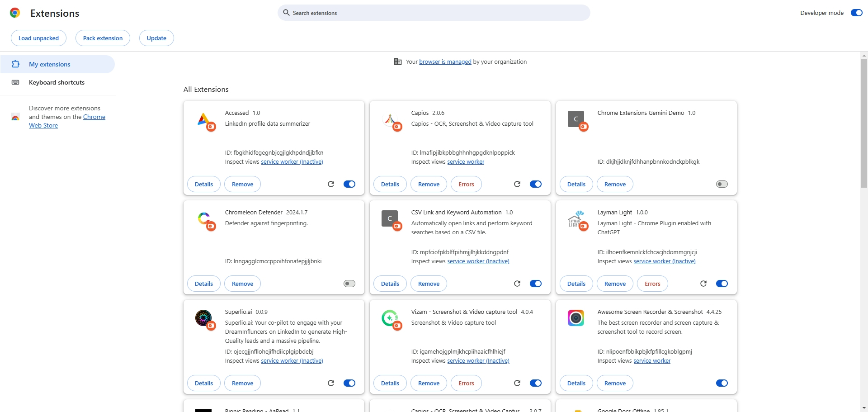This screenshot has width=868, height=412.
Task: Click the Keyboard shortcuts keyboard icon
Action: click(x=15, y=82)
